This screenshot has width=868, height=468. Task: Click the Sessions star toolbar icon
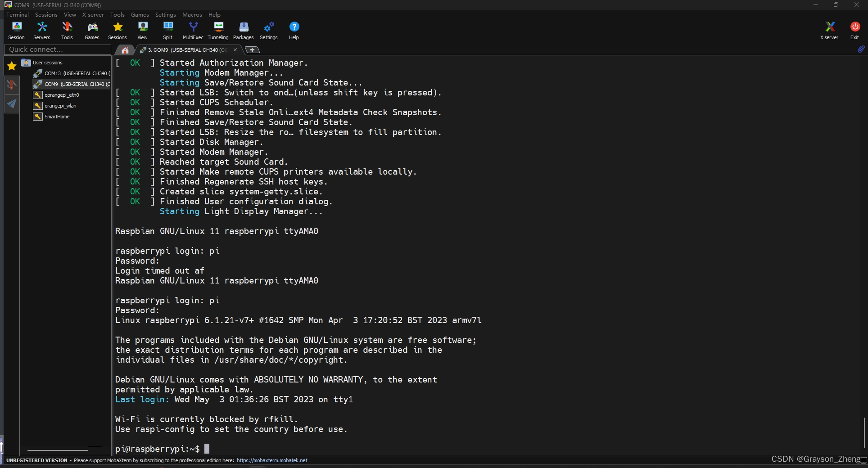click(118, 31)
